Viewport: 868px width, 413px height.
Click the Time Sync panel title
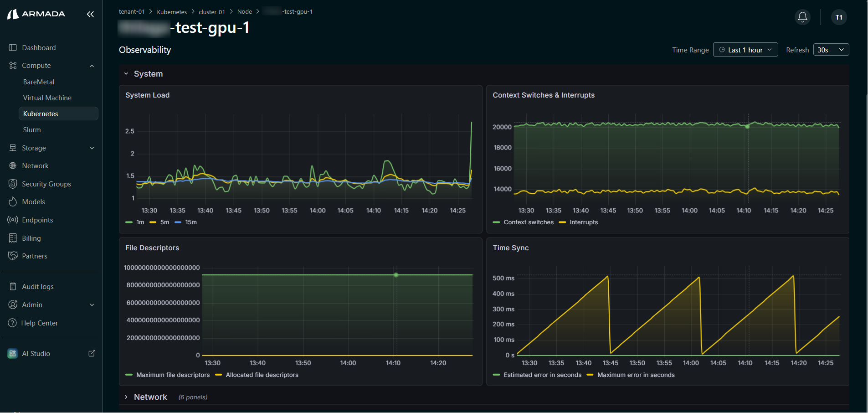coord(511,248)
